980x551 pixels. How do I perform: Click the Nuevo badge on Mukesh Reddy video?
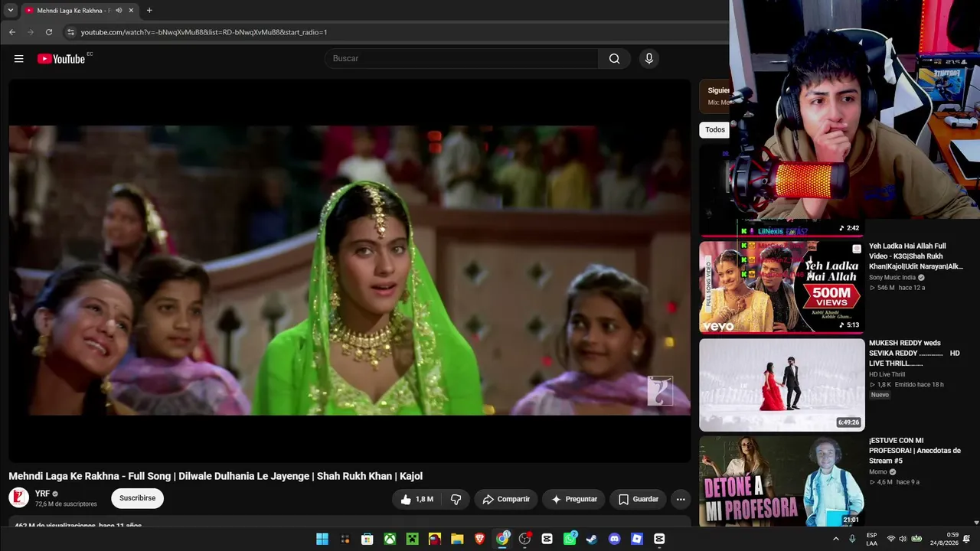click(880, 395)
